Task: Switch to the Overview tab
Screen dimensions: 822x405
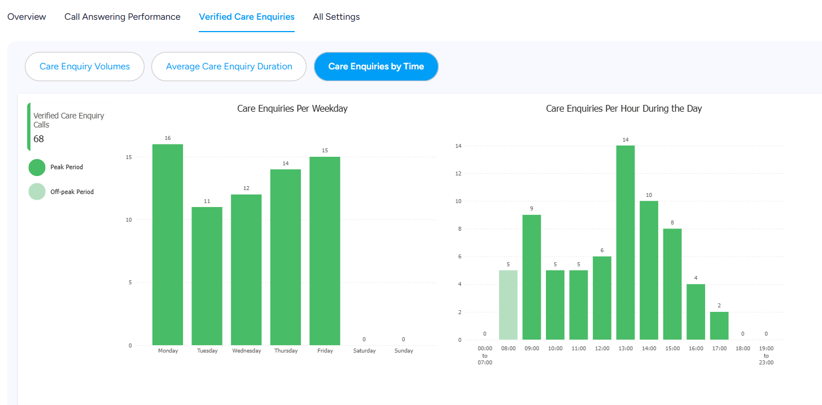Action: 27,17
